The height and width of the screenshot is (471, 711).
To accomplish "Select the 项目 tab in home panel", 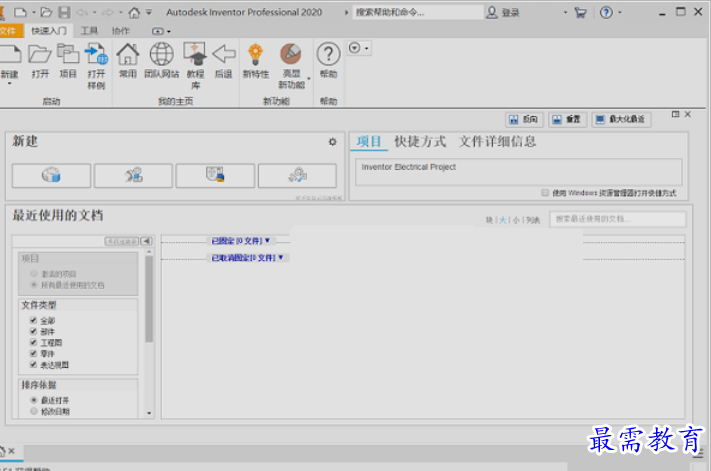I will point(369,141).
